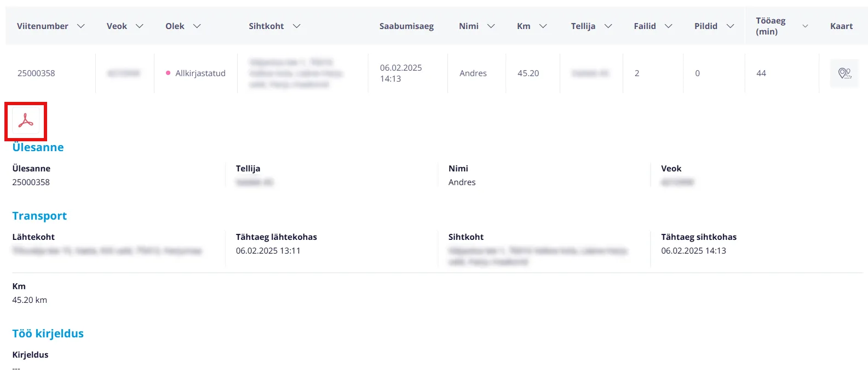
Task: Open the Failid column chevron
Action: click(x=669, y=26)
